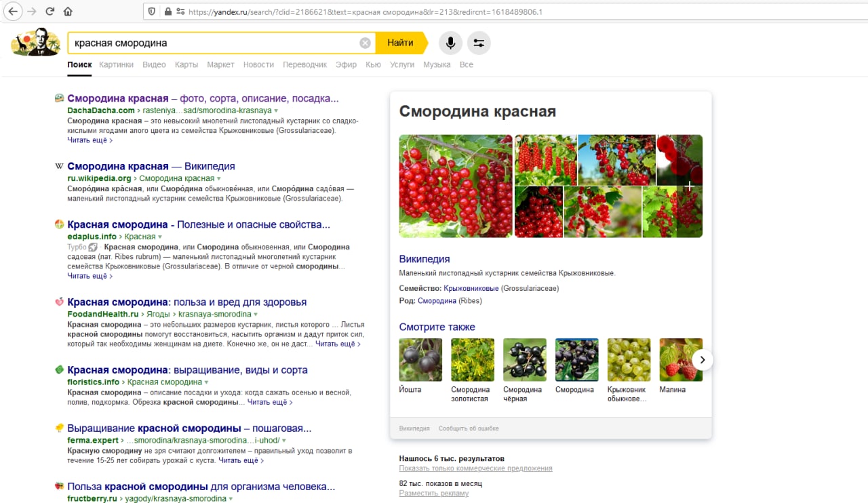Click the FoodandHealth.ru result favicon
The image size is (868, 503).
pyautogui.click(x=60, y=302)
